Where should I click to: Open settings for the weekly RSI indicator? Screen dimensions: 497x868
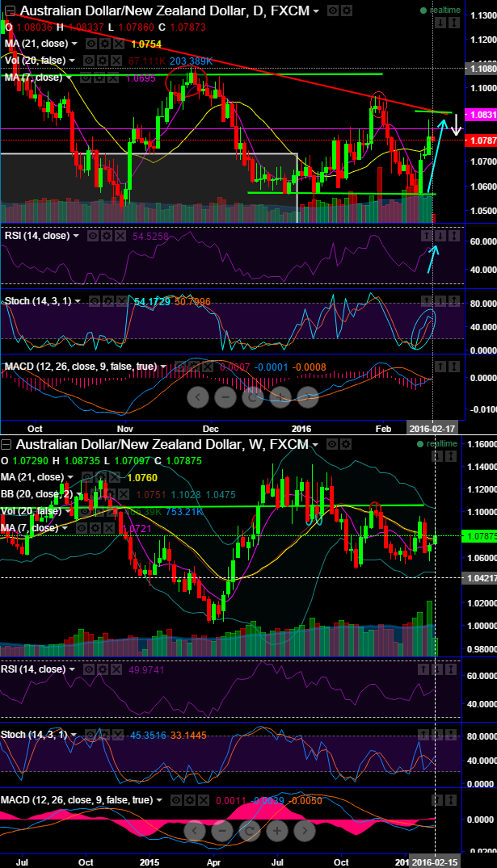coord(103,669)
